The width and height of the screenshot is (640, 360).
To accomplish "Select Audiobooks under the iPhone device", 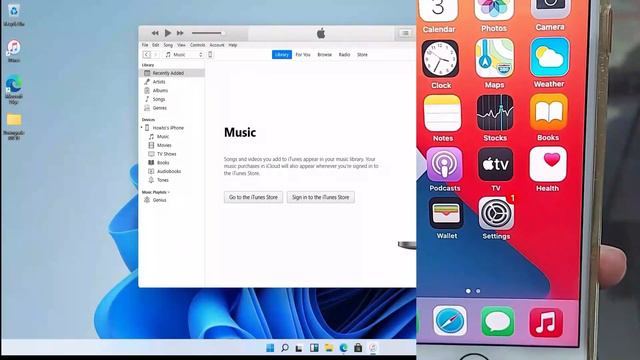I will click(169, 171).
